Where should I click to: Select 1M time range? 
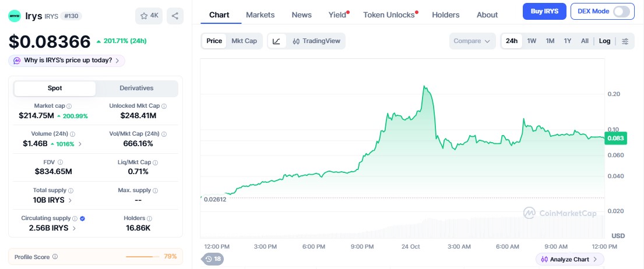(x=550, y=41)
